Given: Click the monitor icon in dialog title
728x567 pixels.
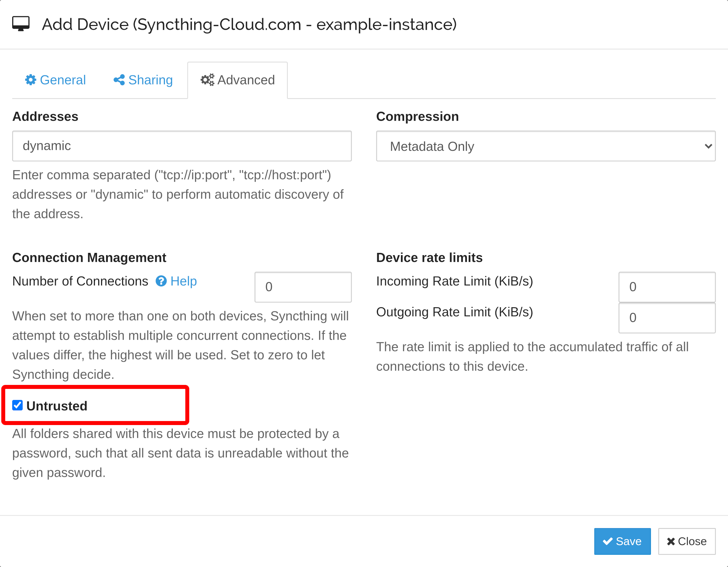Looking at the screenshot, I should pos(21,24).
